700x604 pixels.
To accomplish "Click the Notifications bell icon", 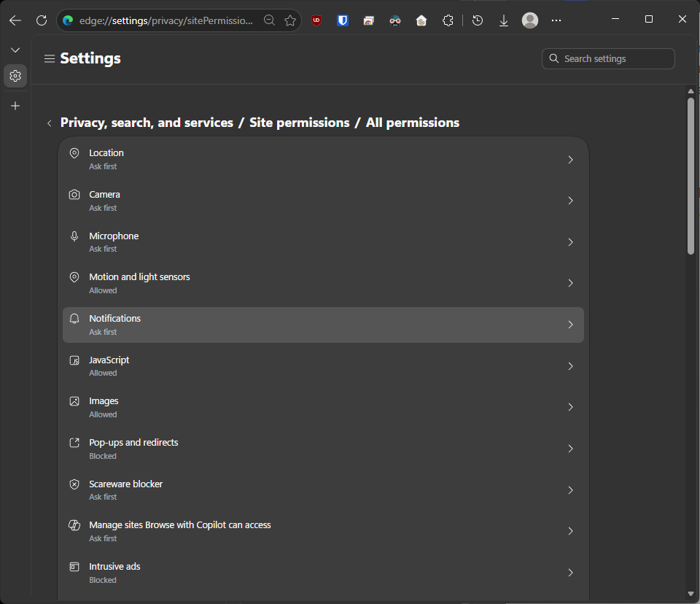I will point(74,319).
